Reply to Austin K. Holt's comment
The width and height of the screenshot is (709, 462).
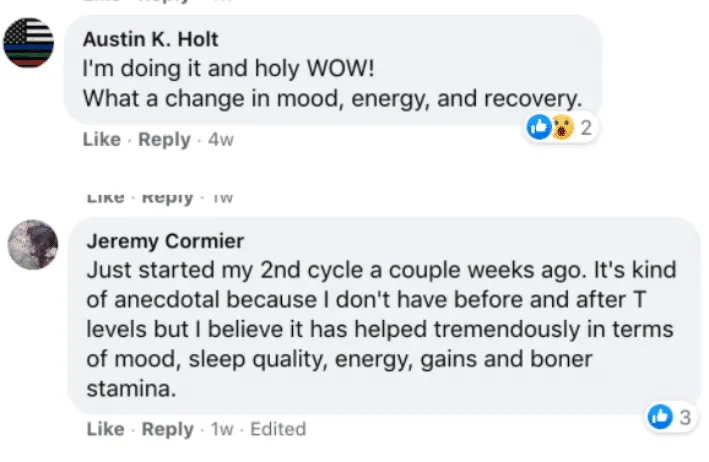[164, 139]
